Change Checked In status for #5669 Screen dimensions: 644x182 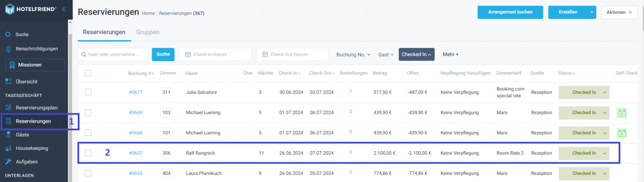pos(584,112)
